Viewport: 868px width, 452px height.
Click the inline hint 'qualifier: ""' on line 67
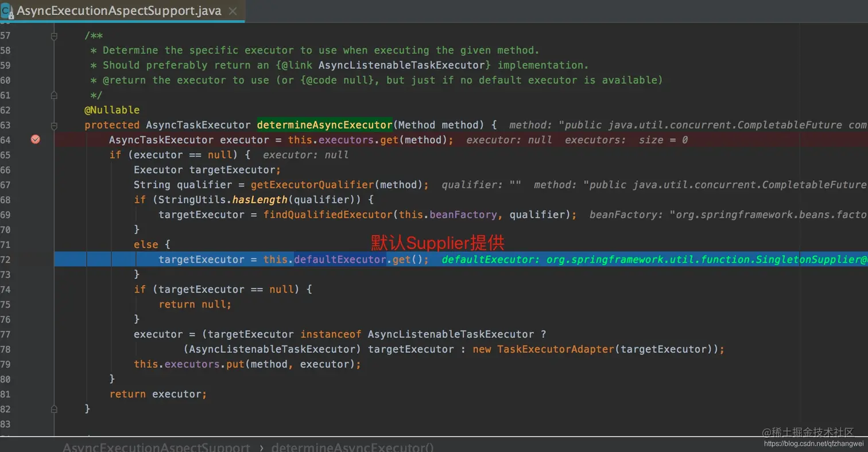[482, 185]
